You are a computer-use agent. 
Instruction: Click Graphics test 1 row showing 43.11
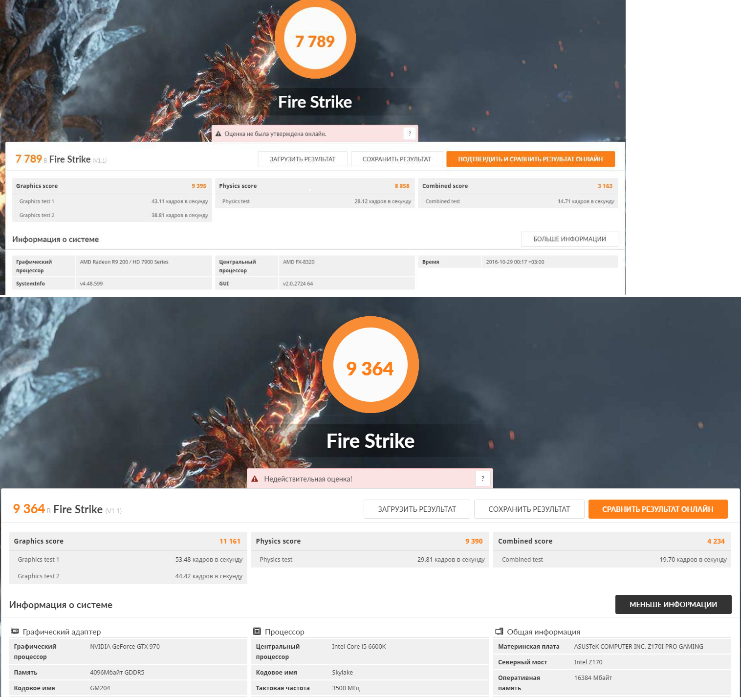tap(112, 201)
